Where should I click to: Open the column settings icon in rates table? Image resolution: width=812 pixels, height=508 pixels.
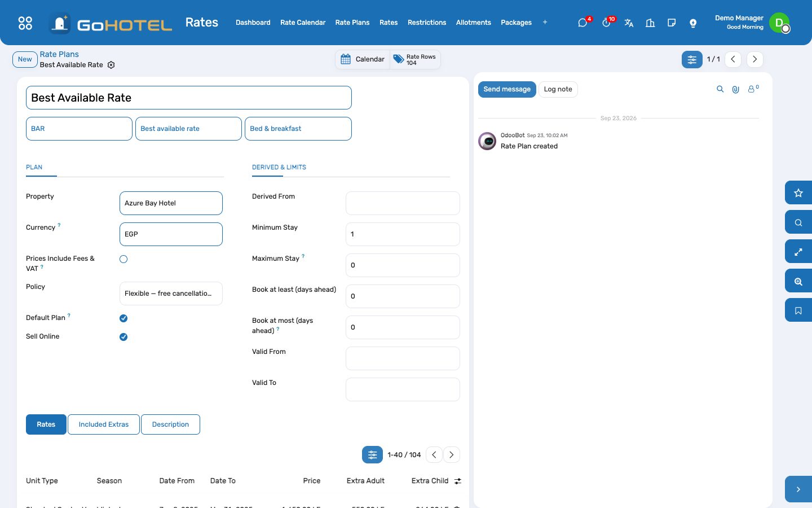point(458,481)
